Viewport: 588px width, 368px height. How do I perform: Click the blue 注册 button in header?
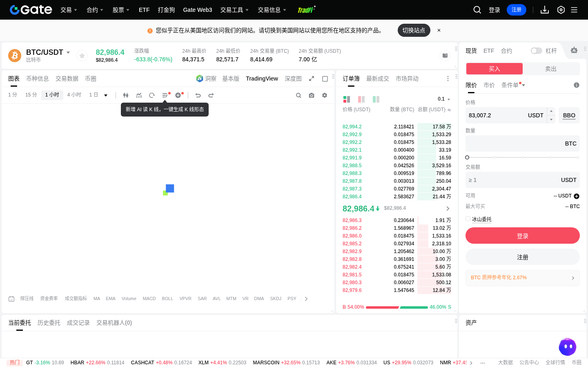pyautogui.click(x=517, y=10)
